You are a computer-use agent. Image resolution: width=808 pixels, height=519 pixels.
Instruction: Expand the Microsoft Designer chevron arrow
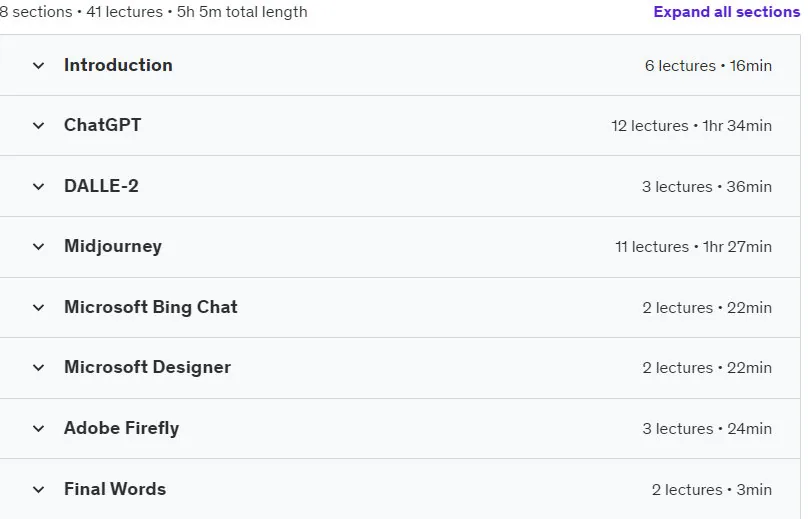click(38, 368)
